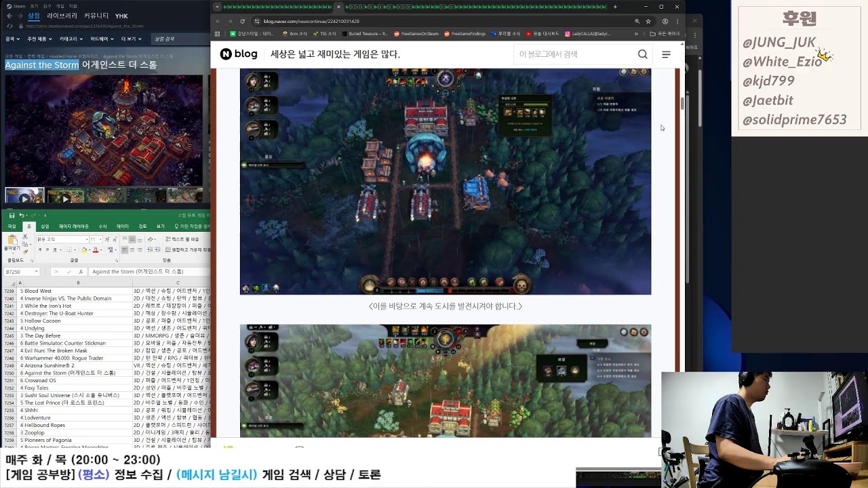Save the Excel workbook

[x=12, y=216]
